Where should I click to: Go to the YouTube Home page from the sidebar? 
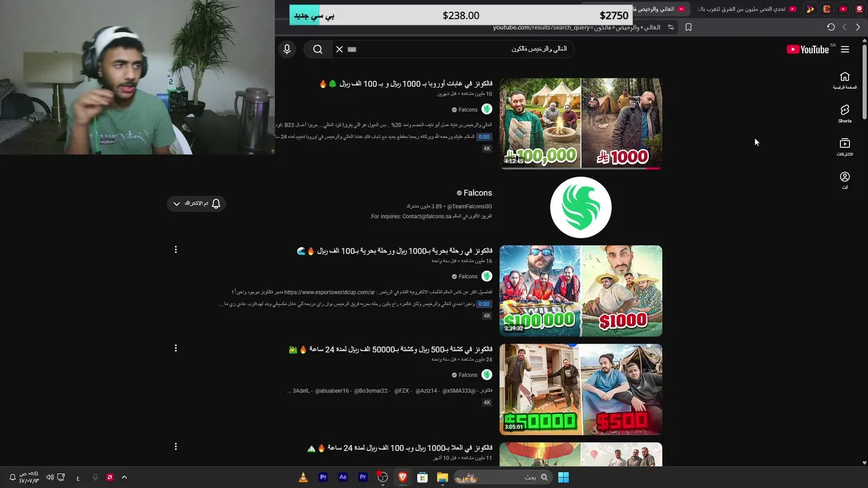844,80
